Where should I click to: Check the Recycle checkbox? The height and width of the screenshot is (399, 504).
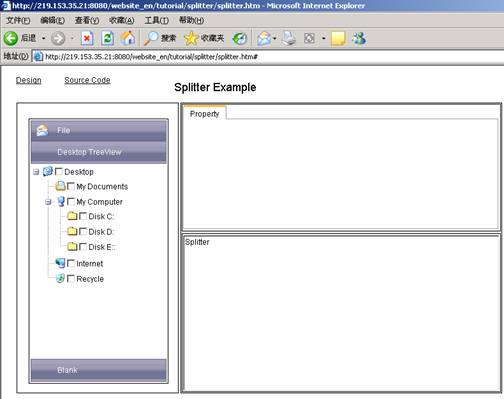pos(71,279)
